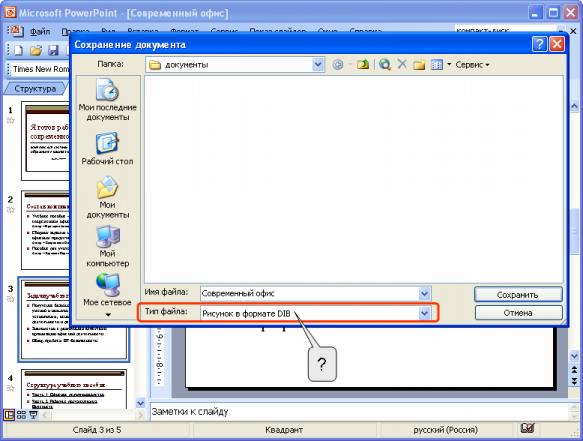Image resolution: width=583 pixels, height=441 pixels.
Task: Expand more places with the places bar arrow
Action: [x=108, y=315]
